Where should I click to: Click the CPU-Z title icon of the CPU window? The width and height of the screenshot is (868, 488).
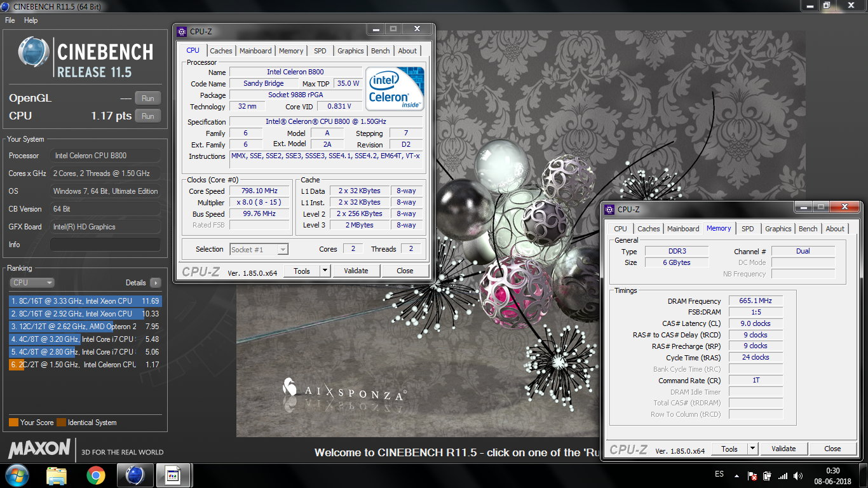pos(182,31)
